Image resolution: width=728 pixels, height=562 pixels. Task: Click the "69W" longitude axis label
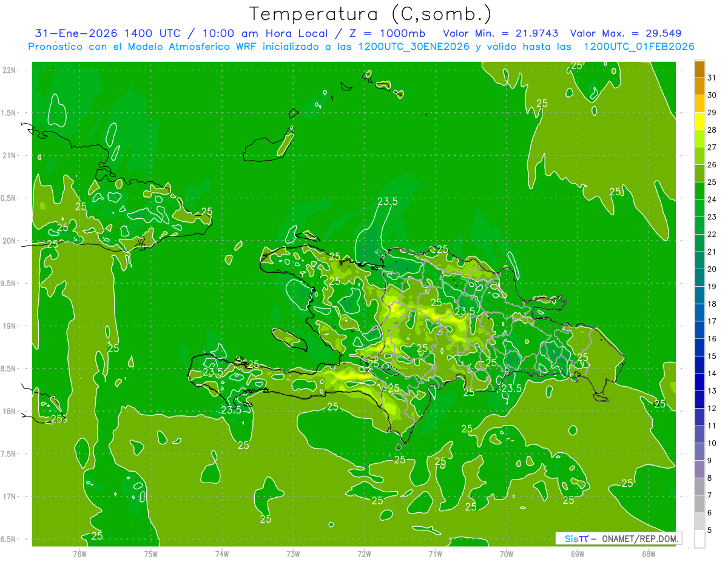[578, 554]
